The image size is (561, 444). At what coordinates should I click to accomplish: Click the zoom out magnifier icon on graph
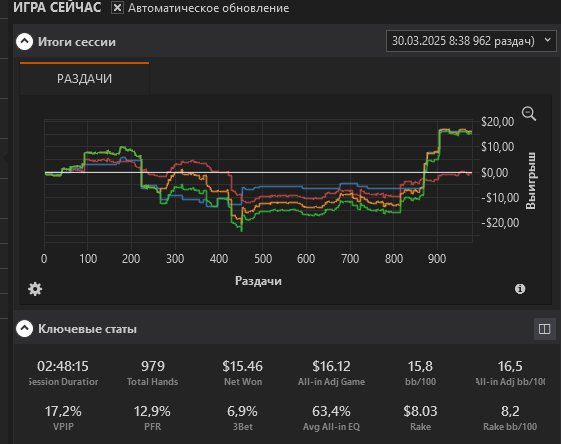(x=528, y=114)
